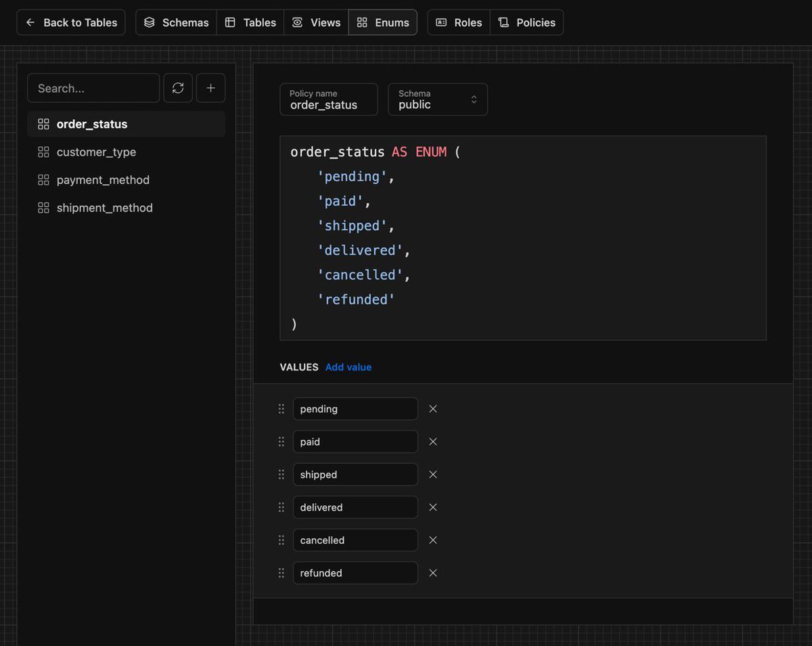Remove the paid value
The width and height of the screenshot is (812, 646).
433,442
